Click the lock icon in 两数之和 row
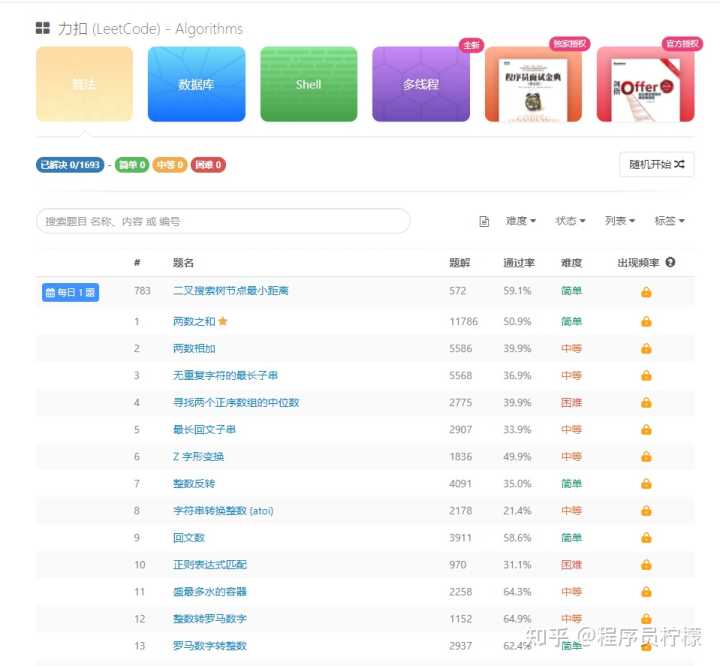Image resolution: width=720 pixels, height=666 pixels. [646, 321]
